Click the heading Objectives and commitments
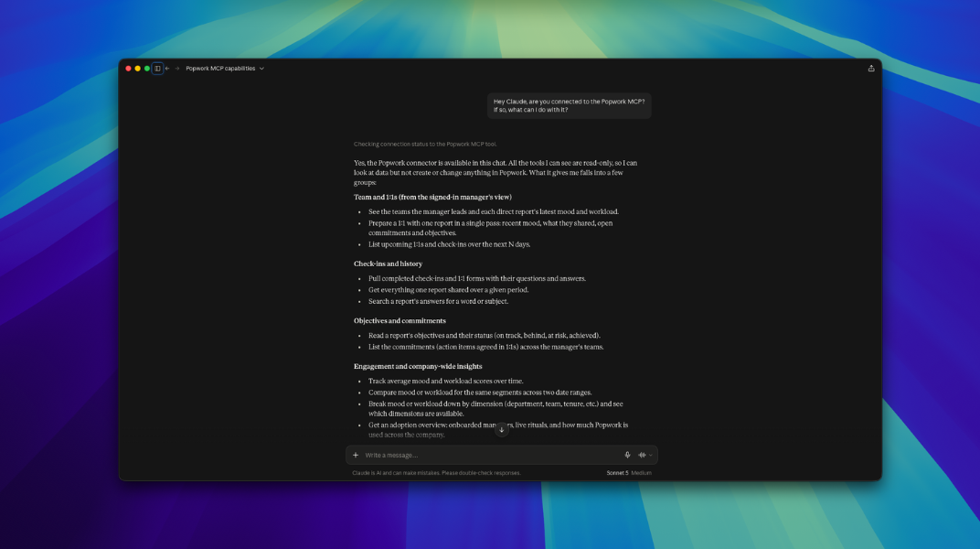Image resolution: width=980 pixels, height=549 pixels. (399, 321)
